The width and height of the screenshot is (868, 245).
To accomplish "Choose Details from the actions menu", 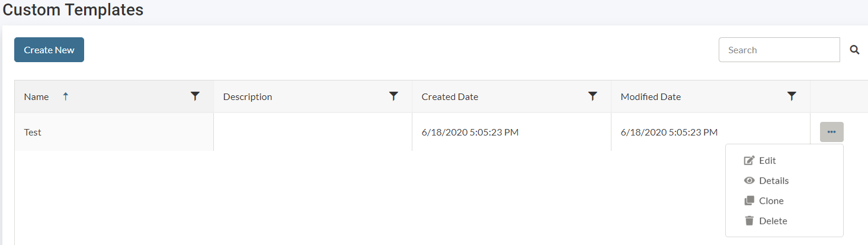I will (774, 180).
